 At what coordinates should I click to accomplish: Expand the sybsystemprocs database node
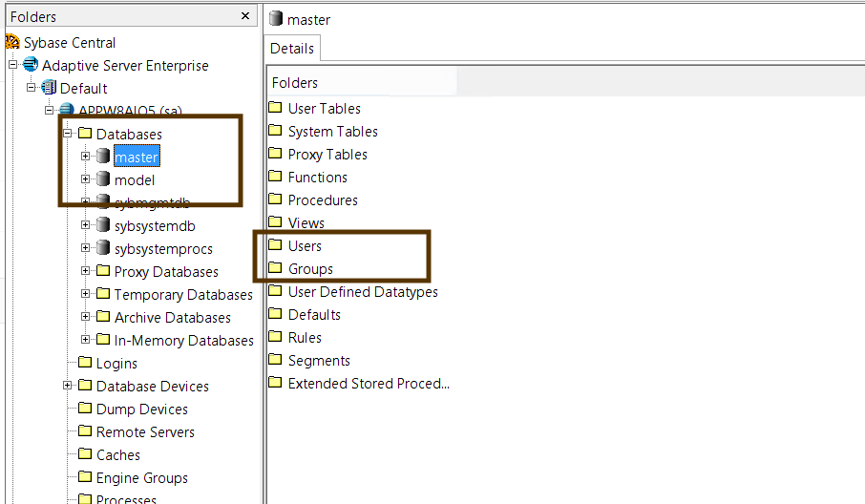(86, 247)
